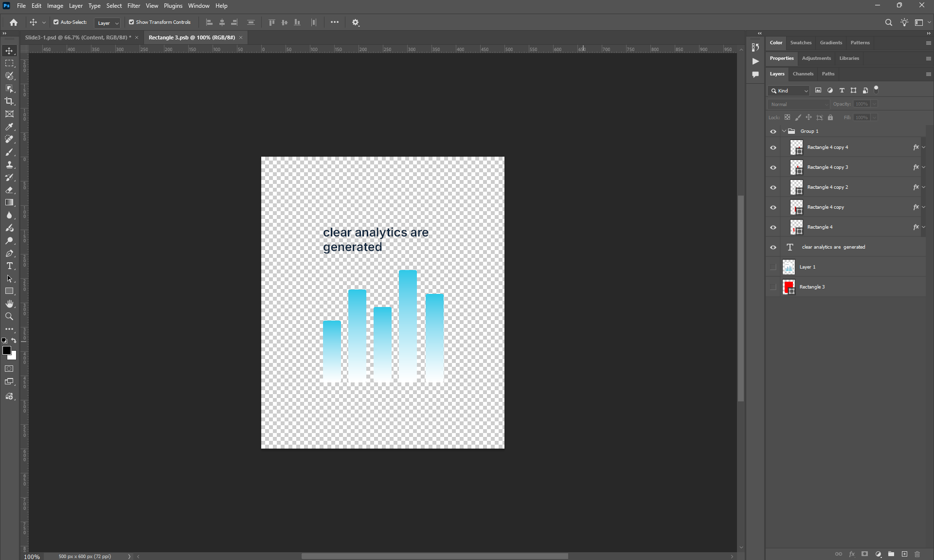Viewport: 934px width, 560px height.
Task: Click the foreground color swatch
Action: click(6, 350)
